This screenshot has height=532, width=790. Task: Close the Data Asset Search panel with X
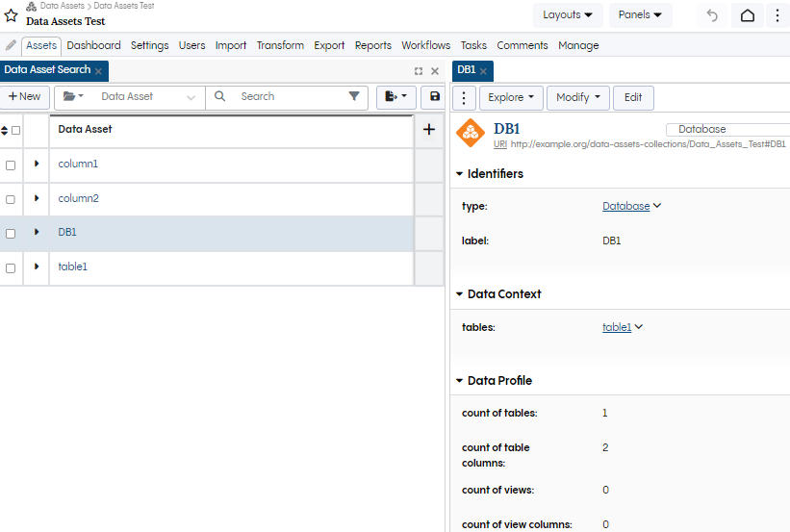tap(435, 71)
